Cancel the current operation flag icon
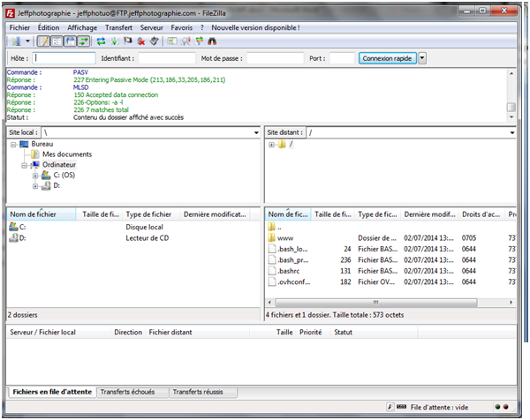The image size is (530, 420). click(128, 41)
